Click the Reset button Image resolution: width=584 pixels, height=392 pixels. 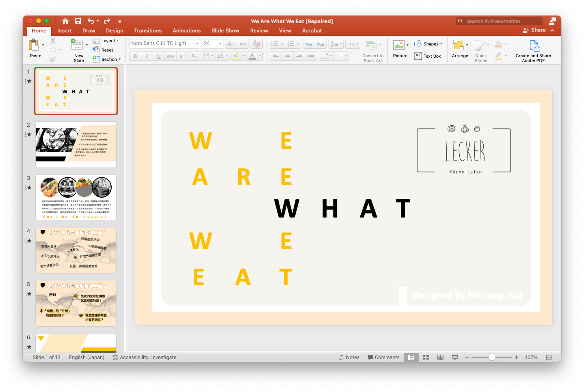(x=103, y=50)
